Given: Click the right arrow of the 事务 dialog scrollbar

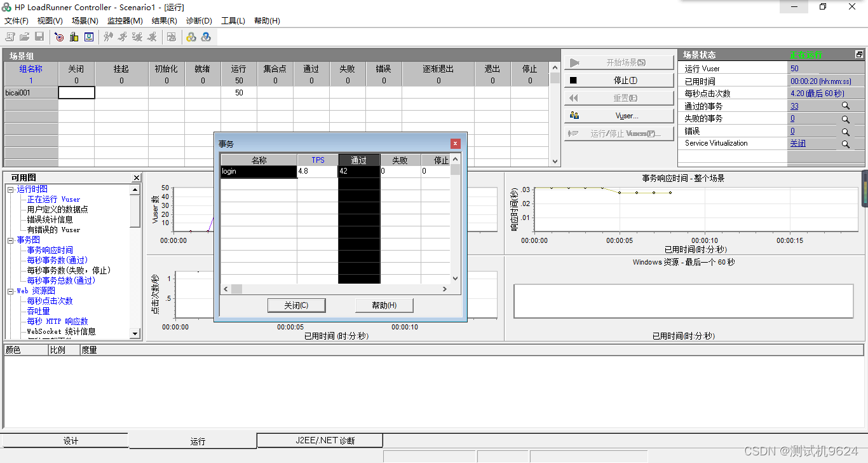Looking at the screenshot, I should (445, 289).
